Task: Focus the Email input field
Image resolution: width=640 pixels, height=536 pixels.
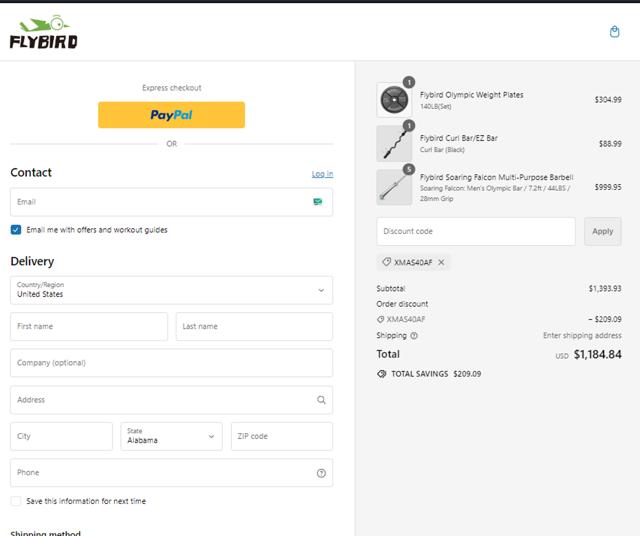Action: click(171, 202)
